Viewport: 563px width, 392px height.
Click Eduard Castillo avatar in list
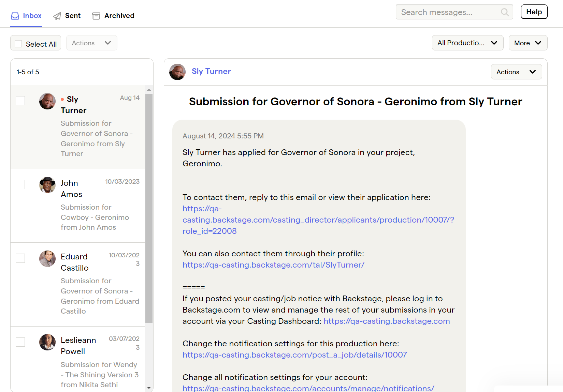47,259
